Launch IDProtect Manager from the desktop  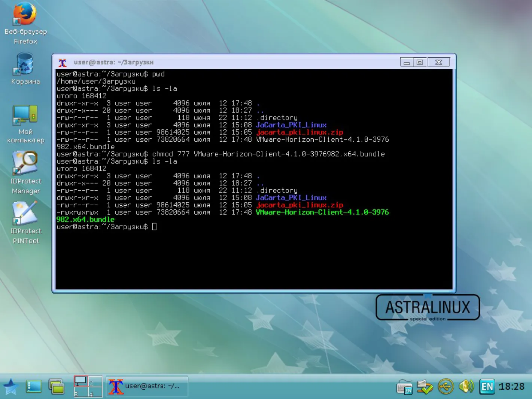(25, 173)
